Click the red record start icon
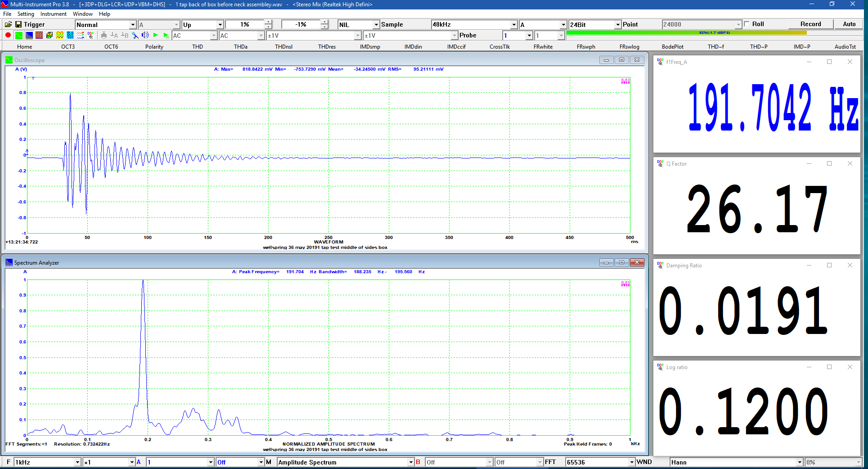Image resolution: width=868 pixels, height=469 pixels. click(x=8, y=35)
